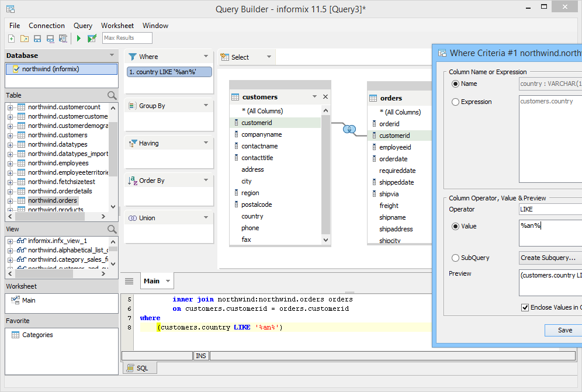Image resolution: width=582 pixels, height=392 pixels.
Task: Expand the Where panel dropdown arrow
Action: (206, 57)
